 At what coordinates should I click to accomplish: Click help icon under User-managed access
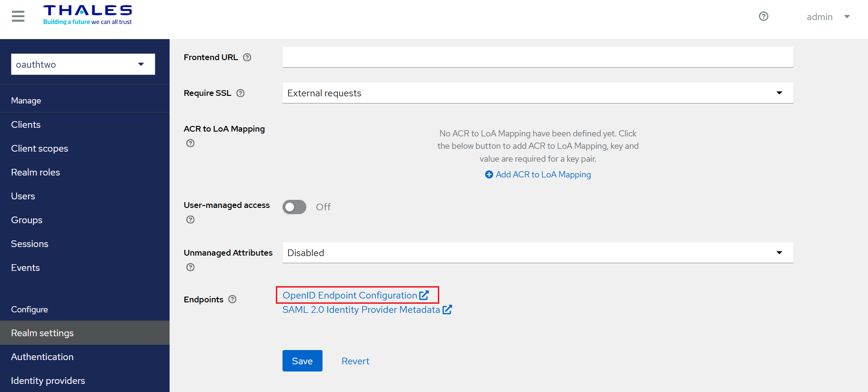(191, 219)
